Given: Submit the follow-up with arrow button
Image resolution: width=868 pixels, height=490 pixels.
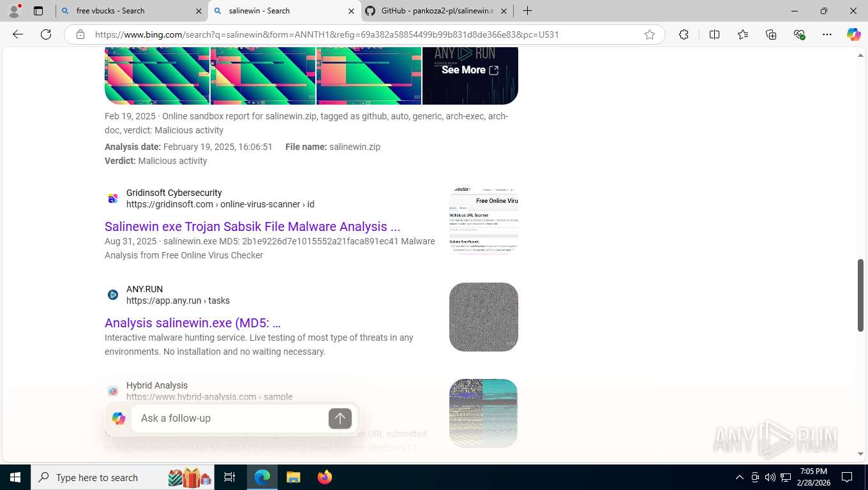Looking at the screenshot, I should coord(340,419).
